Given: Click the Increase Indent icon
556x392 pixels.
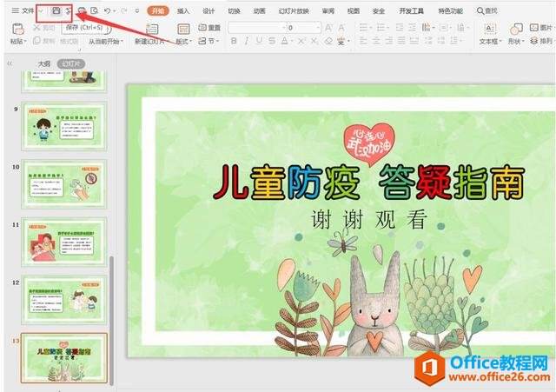Looking at the screenshot, I should pos(412,27).
